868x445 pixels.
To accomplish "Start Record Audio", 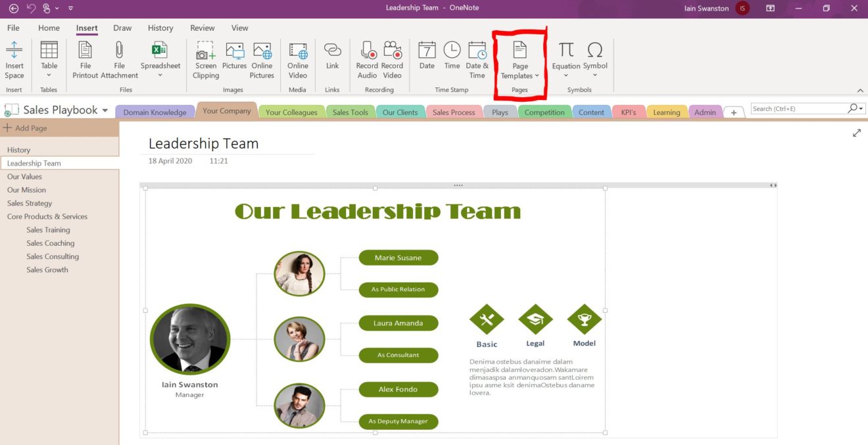I will (367, 51).
